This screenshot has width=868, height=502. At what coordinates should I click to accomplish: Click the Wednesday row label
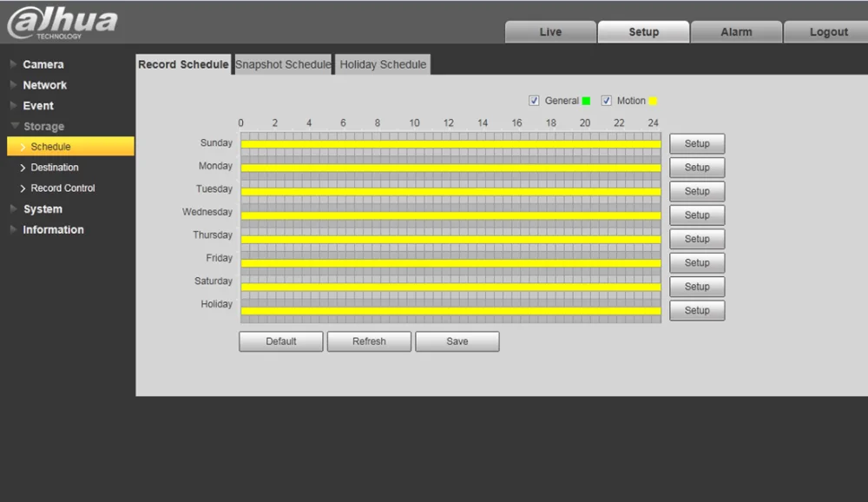(x=207, y=212)
